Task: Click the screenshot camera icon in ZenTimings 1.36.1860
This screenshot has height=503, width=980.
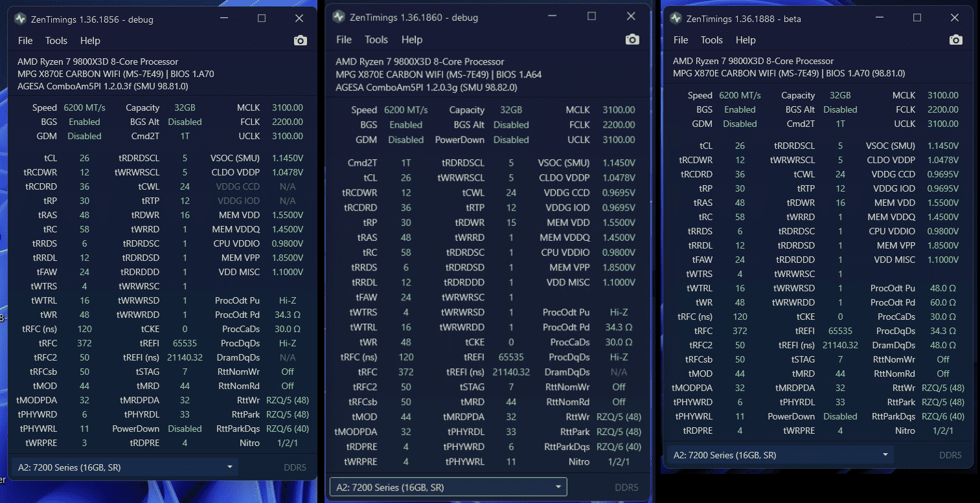Action: [x=632, y=39]
